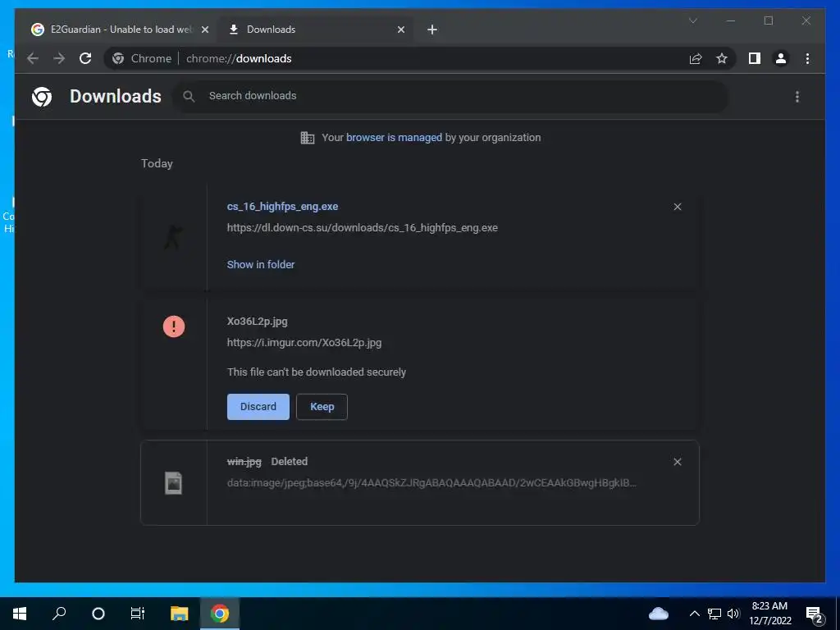Click the search magnifier in Search downloads

coord(189,97)
